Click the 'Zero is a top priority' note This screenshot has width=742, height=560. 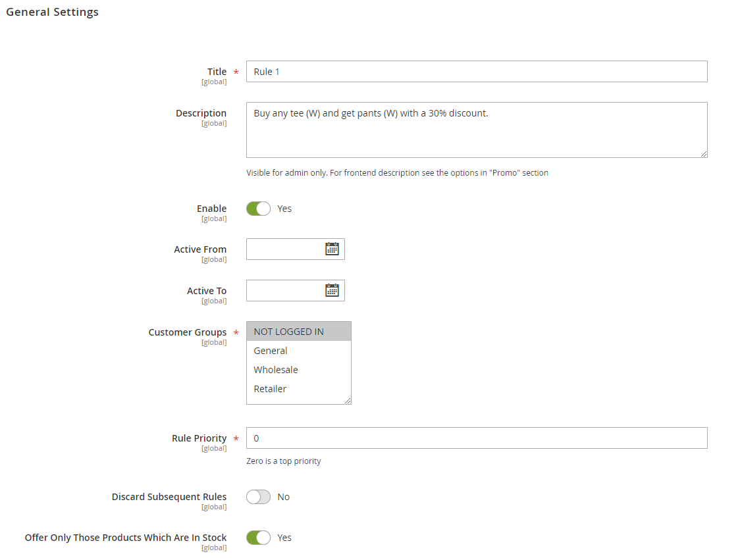(284, 461)
